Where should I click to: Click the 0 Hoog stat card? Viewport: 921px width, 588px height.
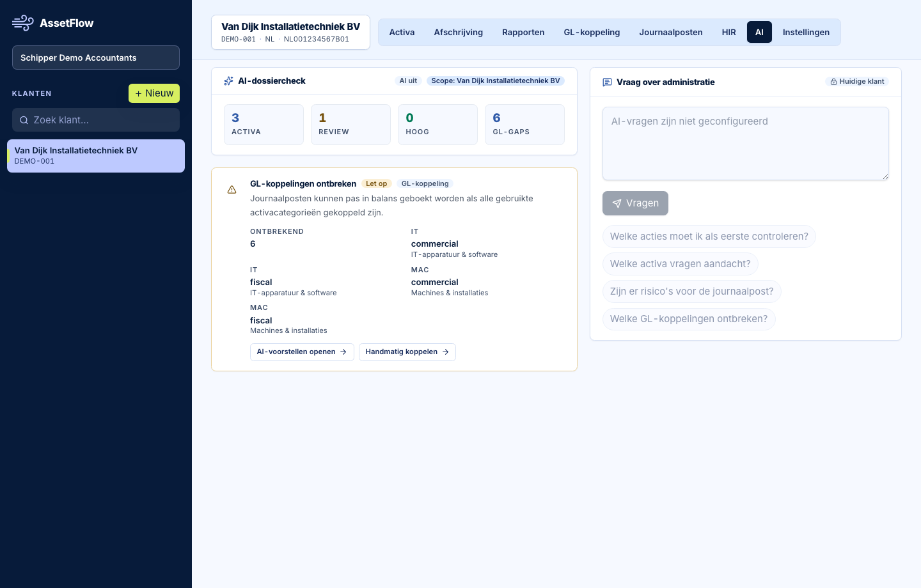437,125
